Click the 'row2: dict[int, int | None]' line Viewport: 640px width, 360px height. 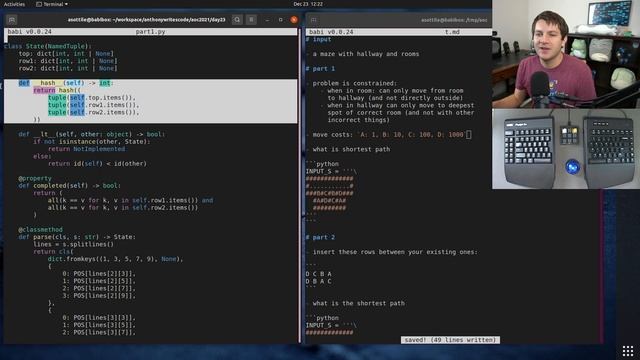coord(68,68)
